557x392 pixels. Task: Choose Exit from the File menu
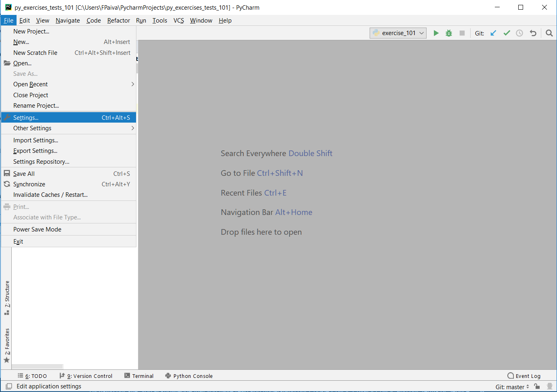click(69, 242)
